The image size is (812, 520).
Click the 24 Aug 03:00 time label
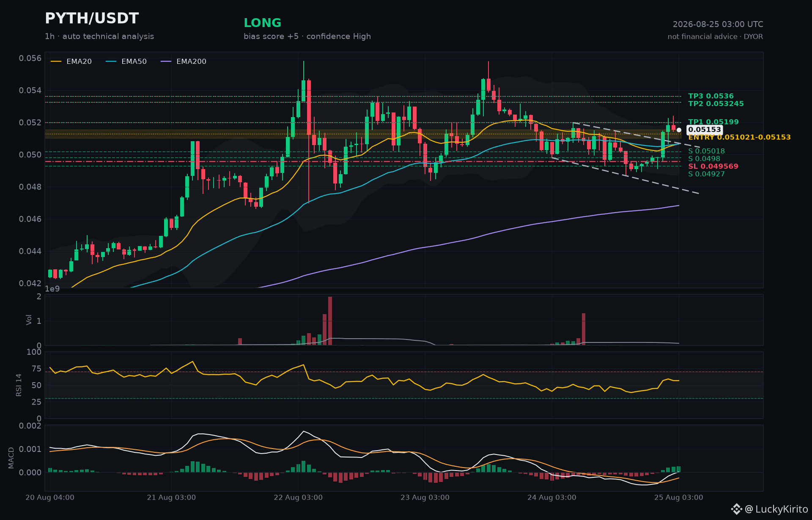[x=552, y=498]
